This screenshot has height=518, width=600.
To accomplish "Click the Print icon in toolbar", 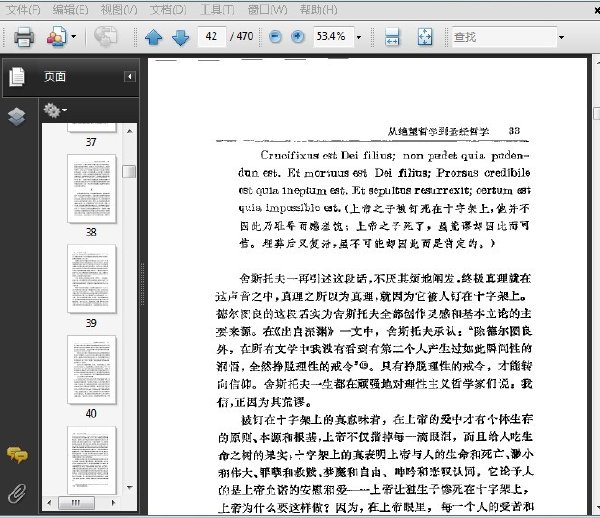I will click(24, 37).
